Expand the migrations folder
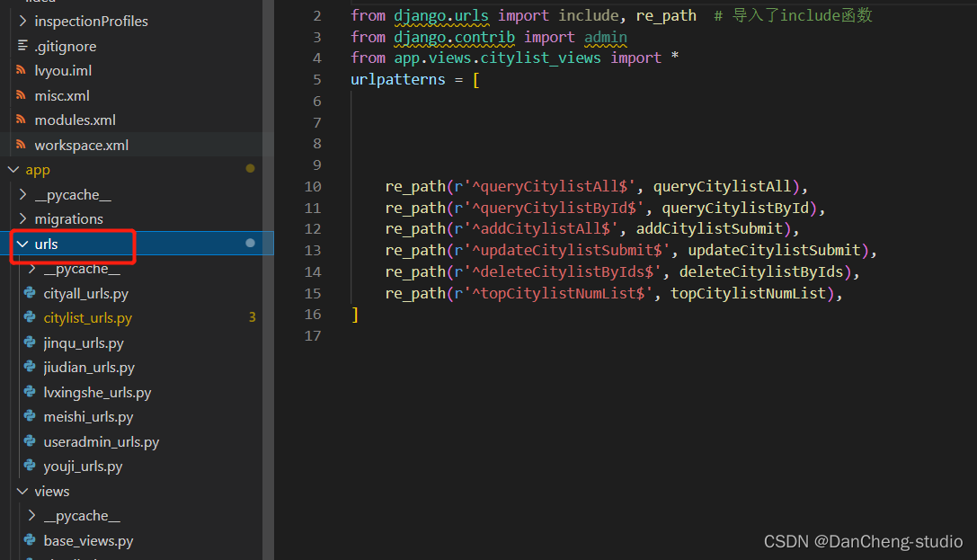This screenshot has width=977, height=560. [x=22, y=219]
